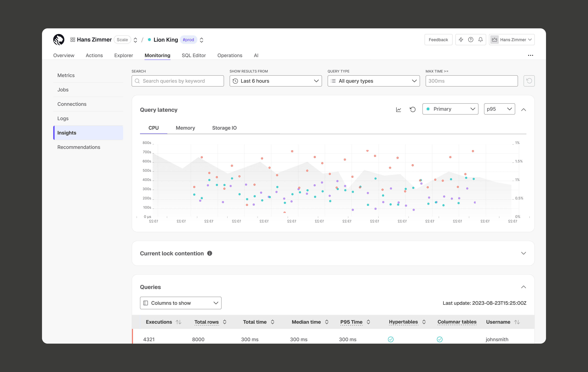Click the Scale plan badge
Screen dimensions: 588x372
122,40
